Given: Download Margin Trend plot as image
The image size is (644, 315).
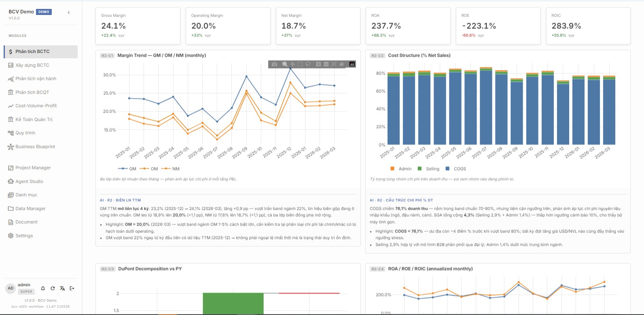Looking at the screenshot, I should point(274,64).
